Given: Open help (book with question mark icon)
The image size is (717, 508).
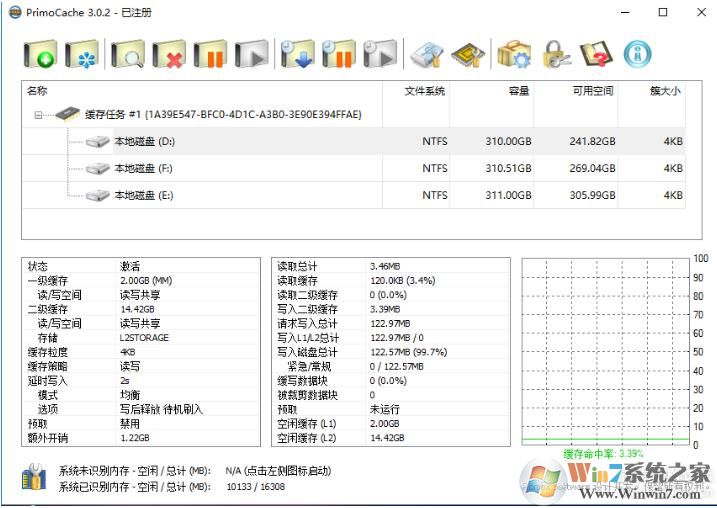Looking at the screenshot, I should pos(597,54).
